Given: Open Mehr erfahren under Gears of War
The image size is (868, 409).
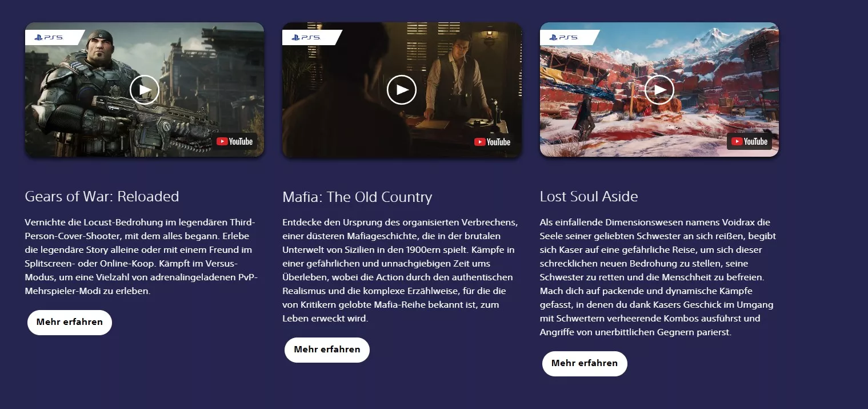Looking at the screenshot, I should point(70,322).
